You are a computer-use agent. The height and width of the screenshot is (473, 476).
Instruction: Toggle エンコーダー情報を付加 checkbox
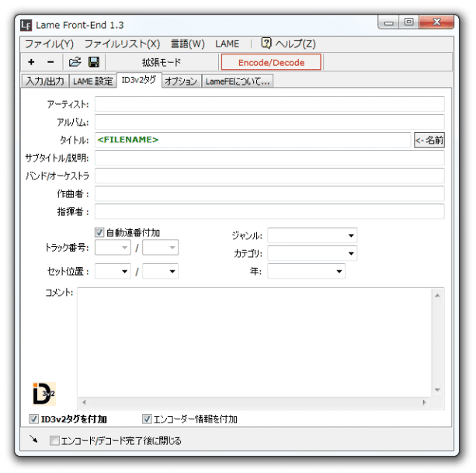[147, 419]
